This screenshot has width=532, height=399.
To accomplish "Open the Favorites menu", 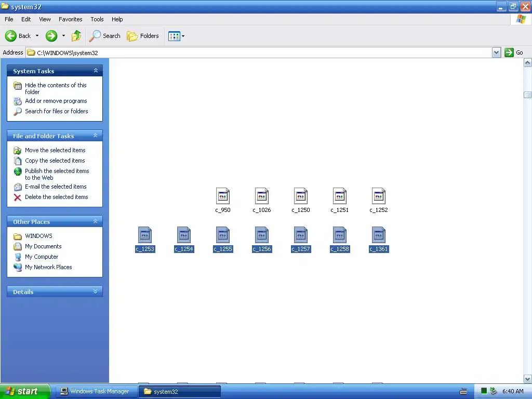I will click(71, 19).
